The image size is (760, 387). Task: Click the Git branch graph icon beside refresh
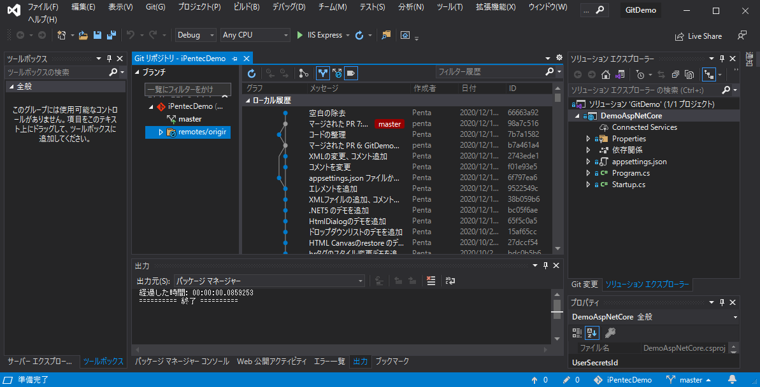[303, 73]
